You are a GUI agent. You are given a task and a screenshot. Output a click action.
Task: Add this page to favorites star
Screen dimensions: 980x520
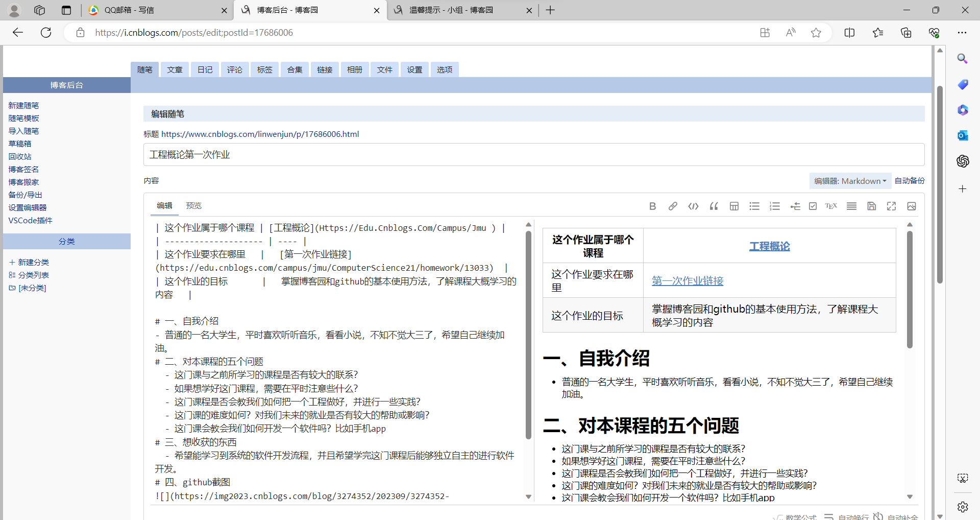[x=816, y=33]
